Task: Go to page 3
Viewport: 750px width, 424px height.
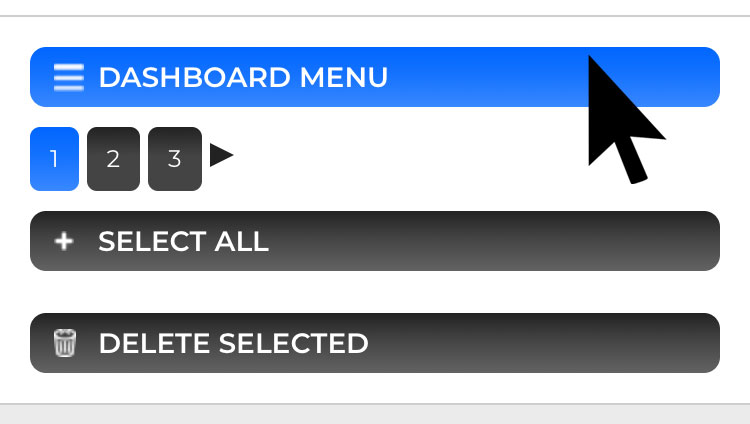Action: coord(175,159)
